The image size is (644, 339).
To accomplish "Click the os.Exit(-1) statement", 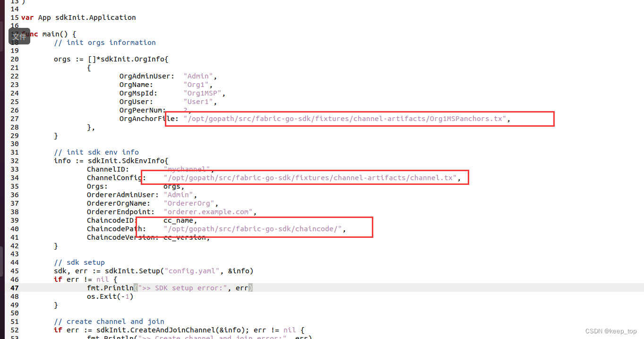I will [x=110, y=296].
